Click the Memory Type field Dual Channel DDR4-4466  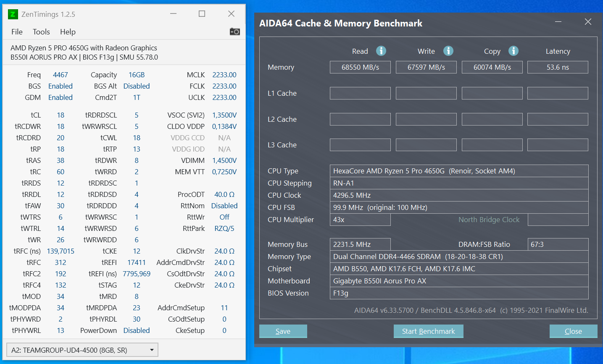click(459, 257)
